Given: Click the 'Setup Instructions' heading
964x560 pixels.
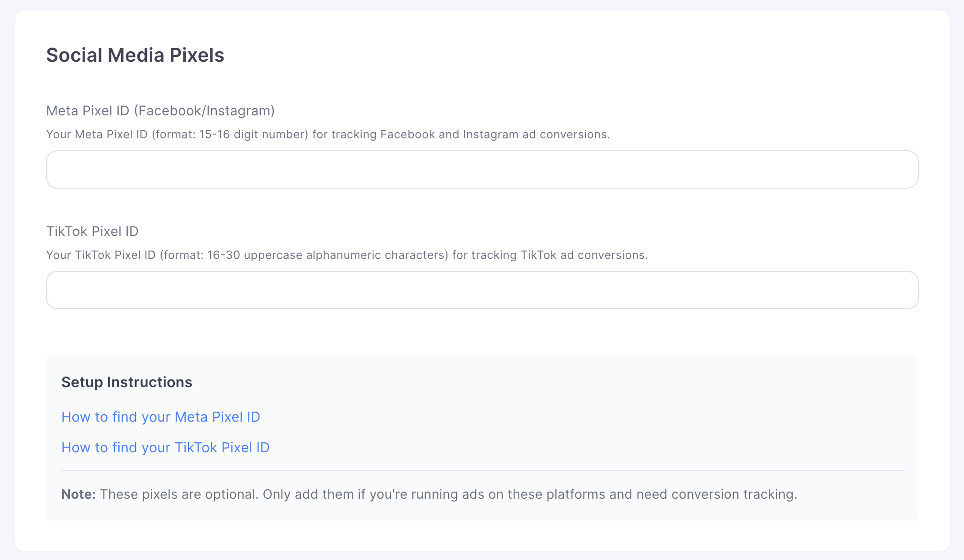Looking at the screenshot, I should (x=126, y=382).
